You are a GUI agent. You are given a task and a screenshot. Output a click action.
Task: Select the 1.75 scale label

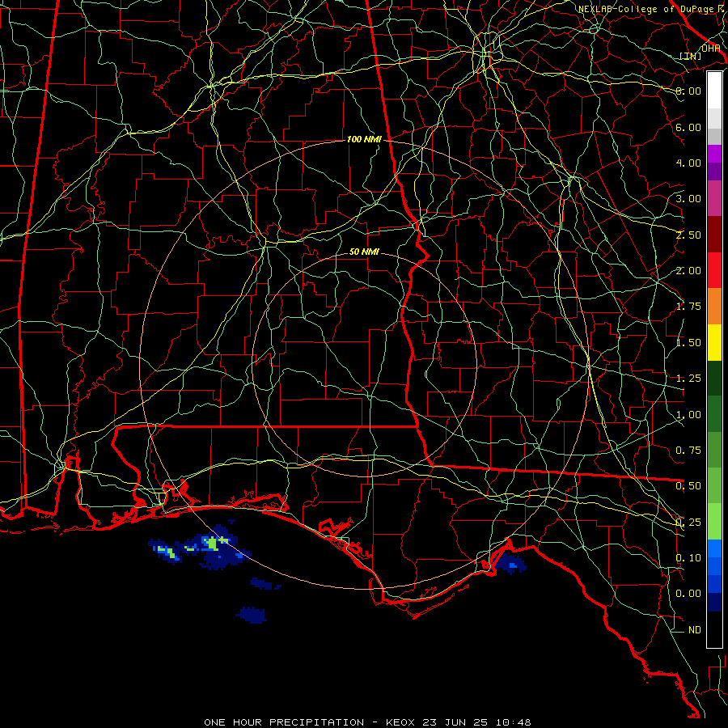coord(688,307)
